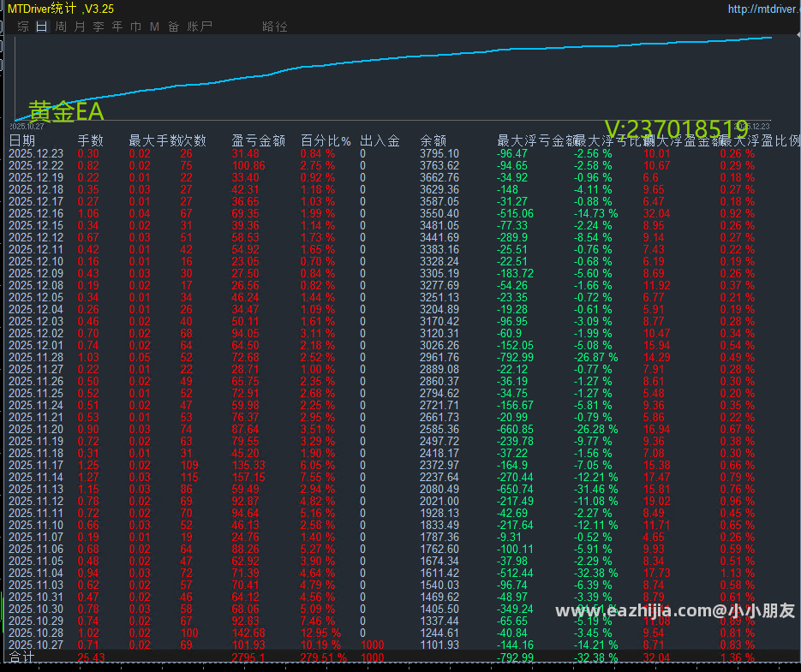Click the 手数 column header
This screenshot has width=801, height=672.
pos(91,140)
